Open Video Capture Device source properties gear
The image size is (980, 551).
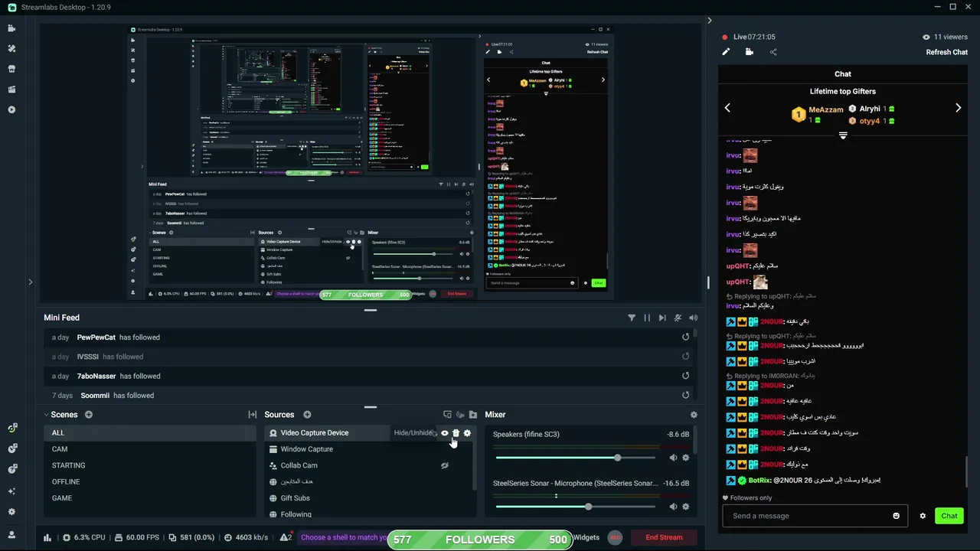[467, 433]
